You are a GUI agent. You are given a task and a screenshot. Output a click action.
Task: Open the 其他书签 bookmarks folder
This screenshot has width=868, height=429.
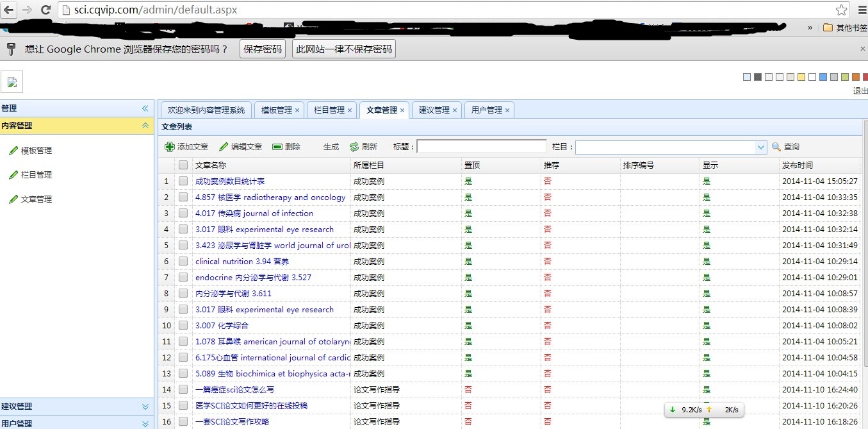click(x=844, y=28)
